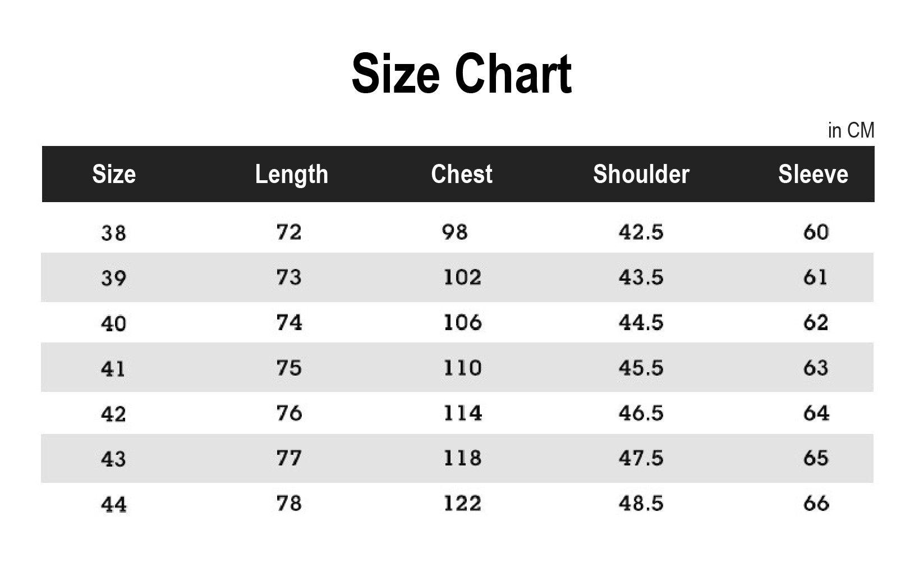The height and width of the screenshot is (571, 924).
Task: Select the Chest column header
Action: 462,174
